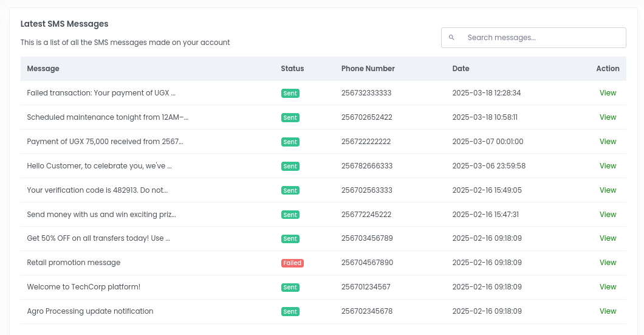Click the Message column header
This screenshot has width=644, height=335.
43,69
